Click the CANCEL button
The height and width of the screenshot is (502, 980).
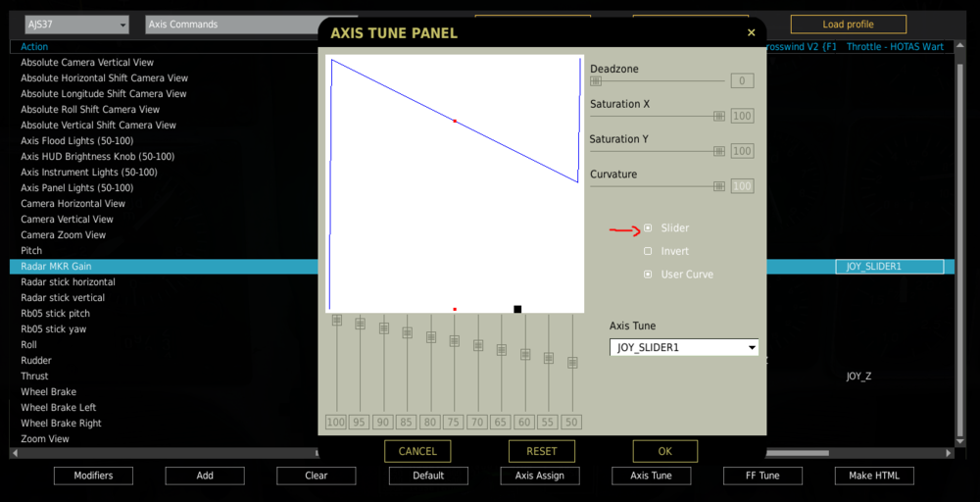417,451
